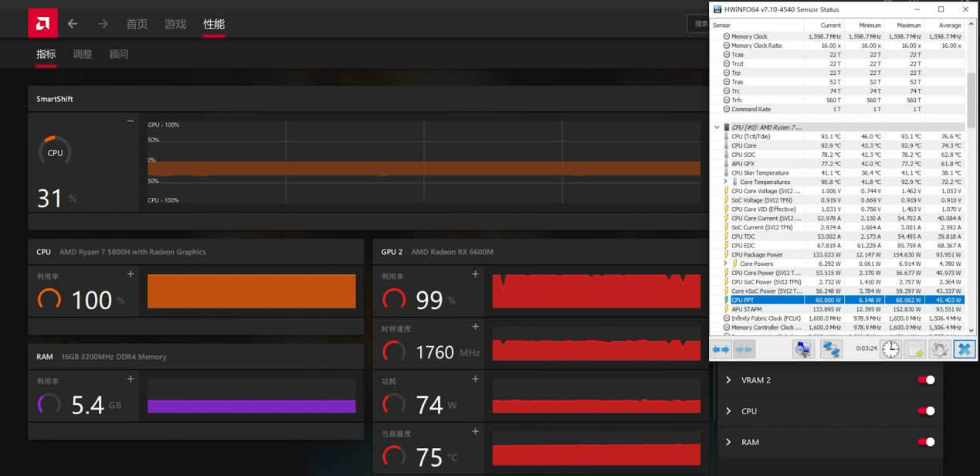Expand the RAM section chevron

(728, 442)
